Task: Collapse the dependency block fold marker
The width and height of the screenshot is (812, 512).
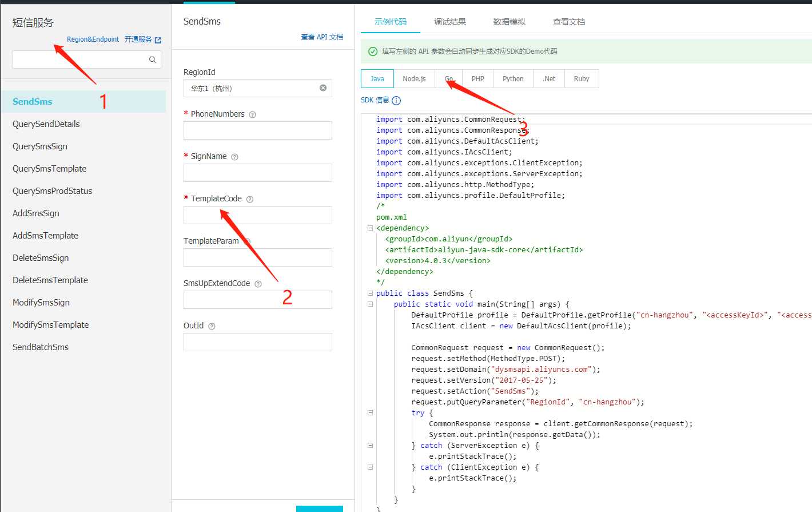Action: tap(370, 228)
